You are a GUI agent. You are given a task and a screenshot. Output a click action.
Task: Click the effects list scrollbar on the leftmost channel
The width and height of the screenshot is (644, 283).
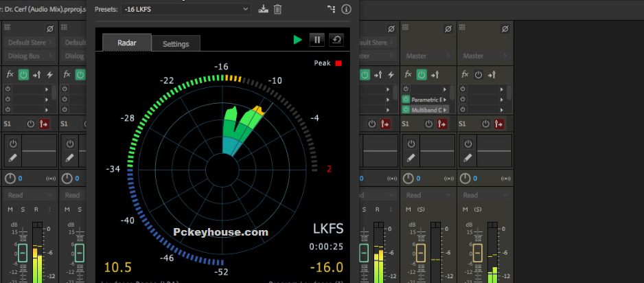click(x=54, y=93)
